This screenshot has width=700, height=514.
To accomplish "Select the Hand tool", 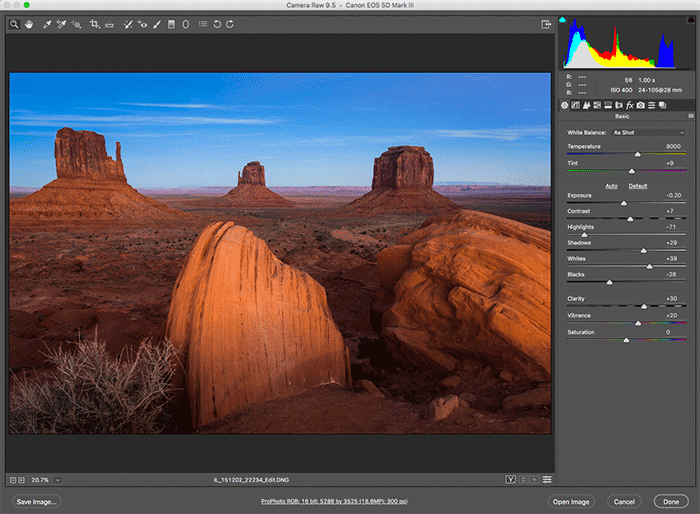I will pyautogui.click(x=29, y=24).
